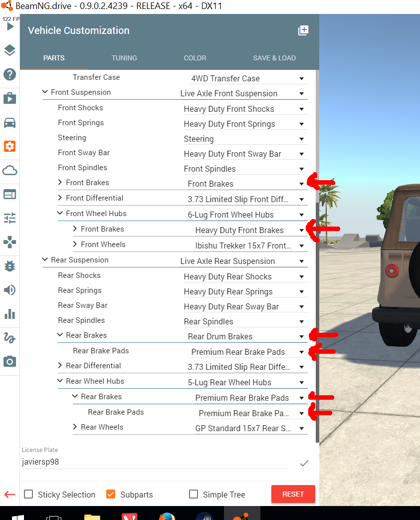Open the Rear Drum Brakes dropdown
Screen dimensions: 420x520
(247, 336)
